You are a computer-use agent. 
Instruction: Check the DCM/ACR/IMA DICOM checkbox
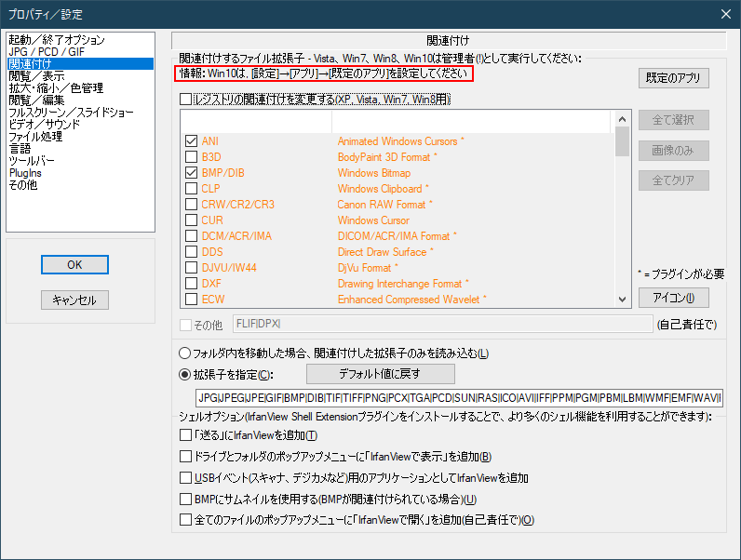point(192,236)
